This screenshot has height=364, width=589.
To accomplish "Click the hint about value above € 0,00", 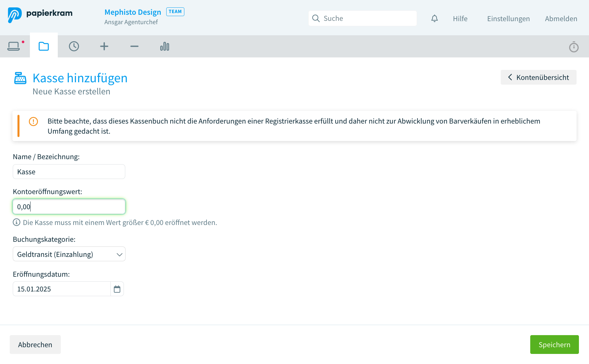I will [120, 223].
